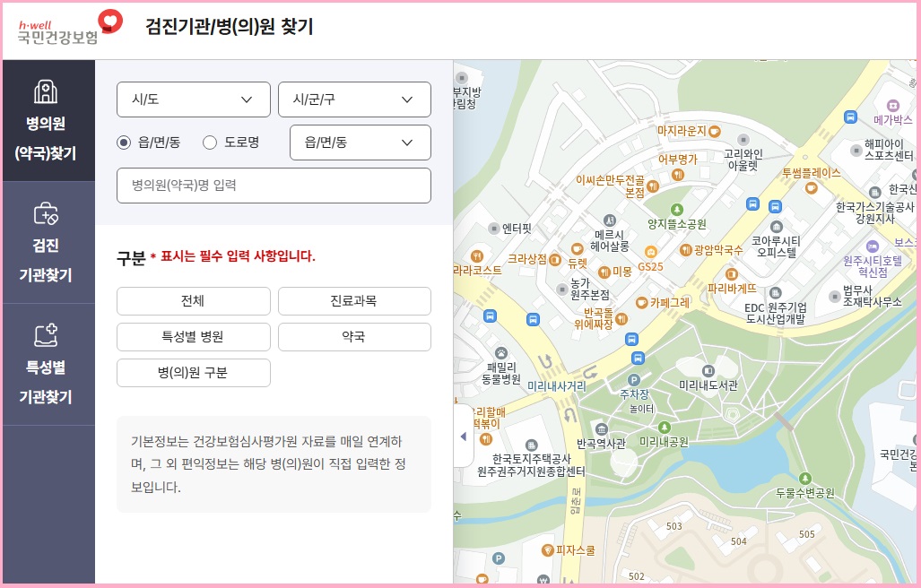
Task: Click the 원주시티호텔 혁신점 marker
Action: click(x=873, y=246)
